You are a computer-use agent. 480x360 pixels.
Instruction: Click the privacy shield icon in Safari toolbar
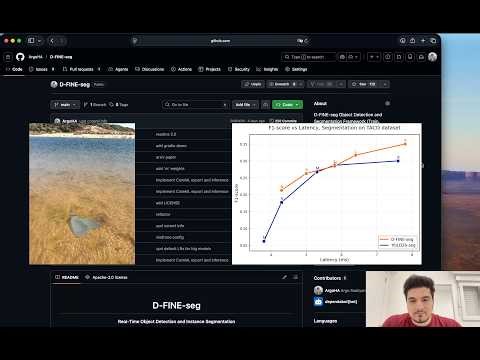(x=135, y=41)
